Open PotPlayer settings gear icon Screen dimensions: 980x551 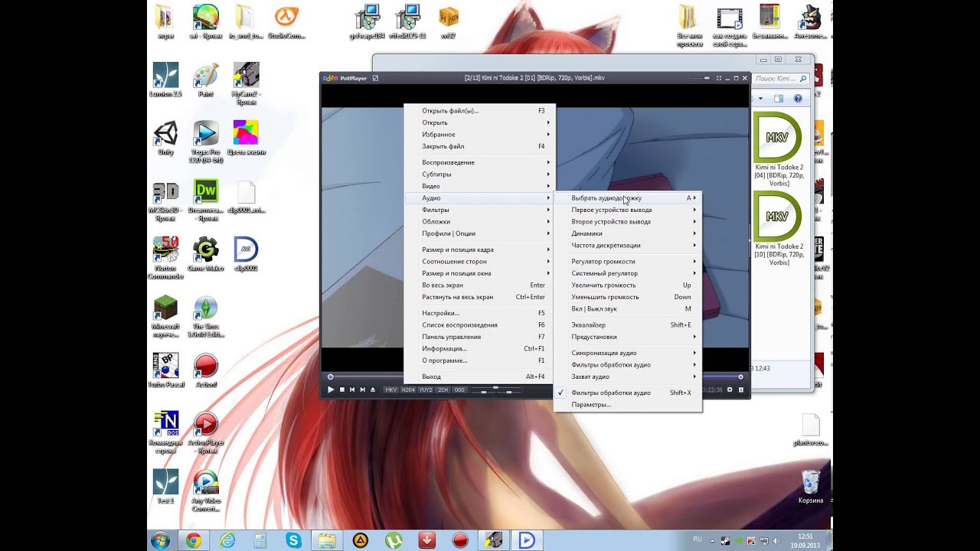[x=730, y=390]
